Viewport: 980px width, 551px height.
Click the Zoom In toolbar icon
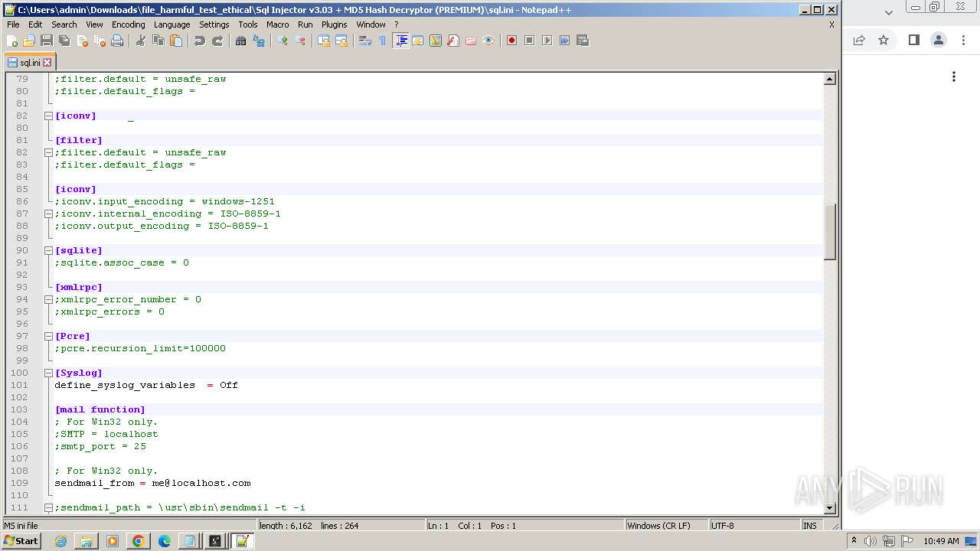pos(283,41)
